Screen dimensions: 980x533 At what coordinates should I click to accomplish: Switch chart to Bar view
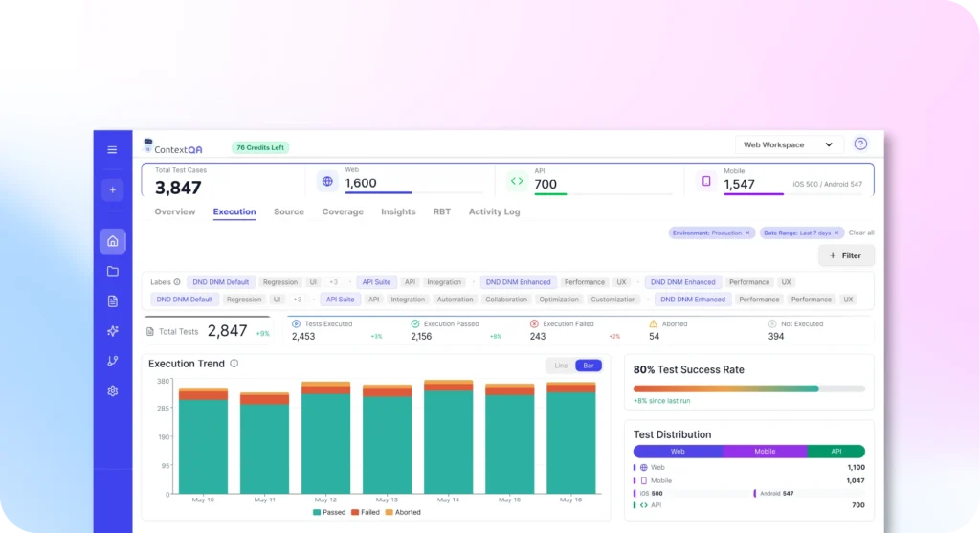click(x=589, y=366)
